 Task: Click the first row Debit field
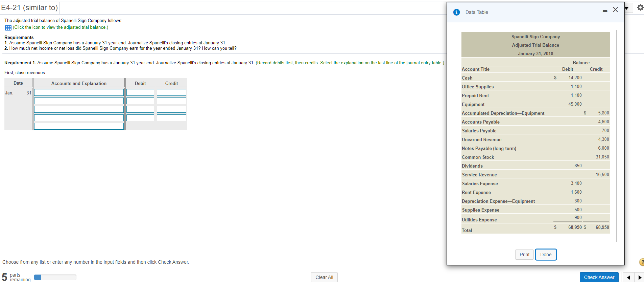point(140,92)
